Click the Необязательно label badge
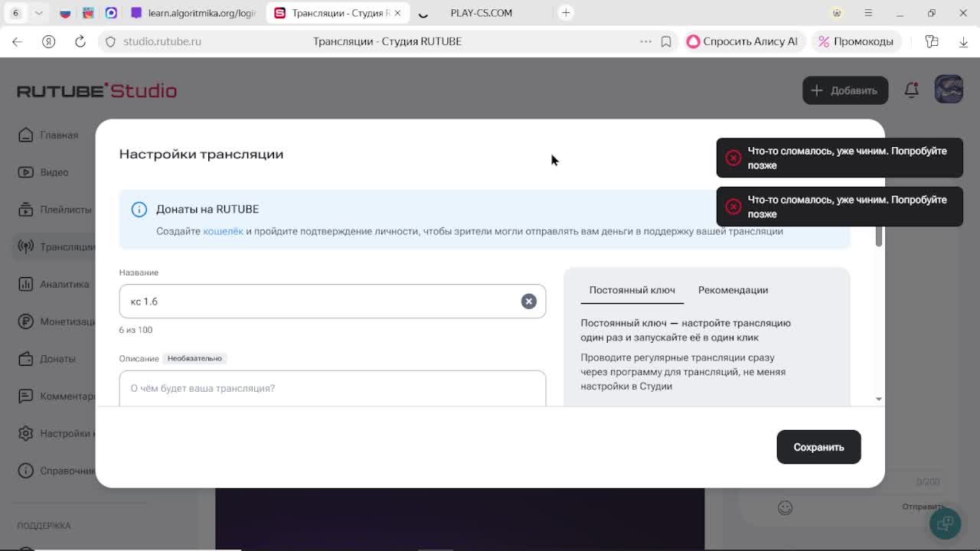This screenshot has height=551, width=980. click(x=194, y=358)
